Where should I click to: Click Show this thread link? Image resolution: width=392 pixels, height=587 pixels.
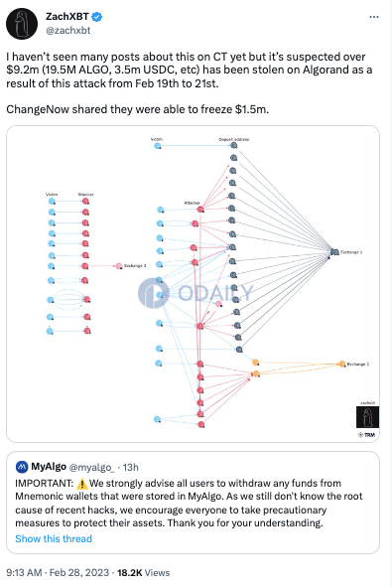[x=54, y=538]
